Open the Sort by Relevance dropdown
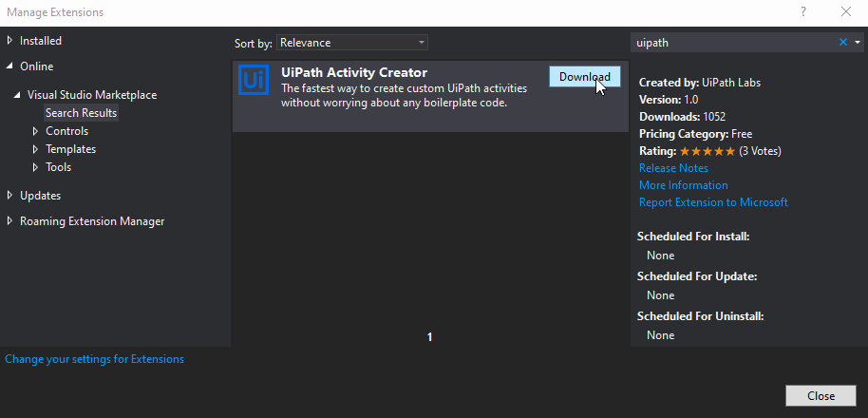Viewport: 868px width, 418px height. point(352,43)
